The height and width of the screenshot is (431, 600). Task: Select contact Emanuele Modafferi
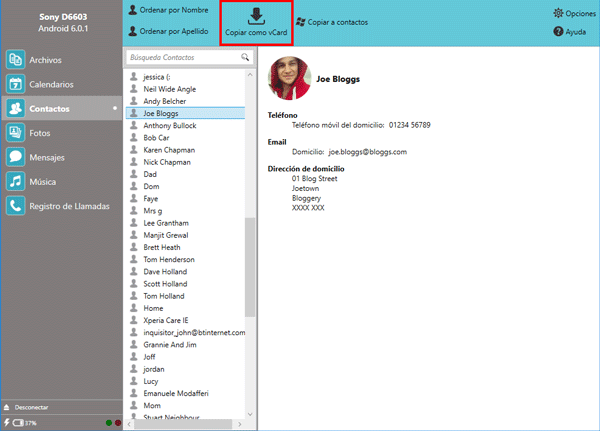(x=185, y=393)
